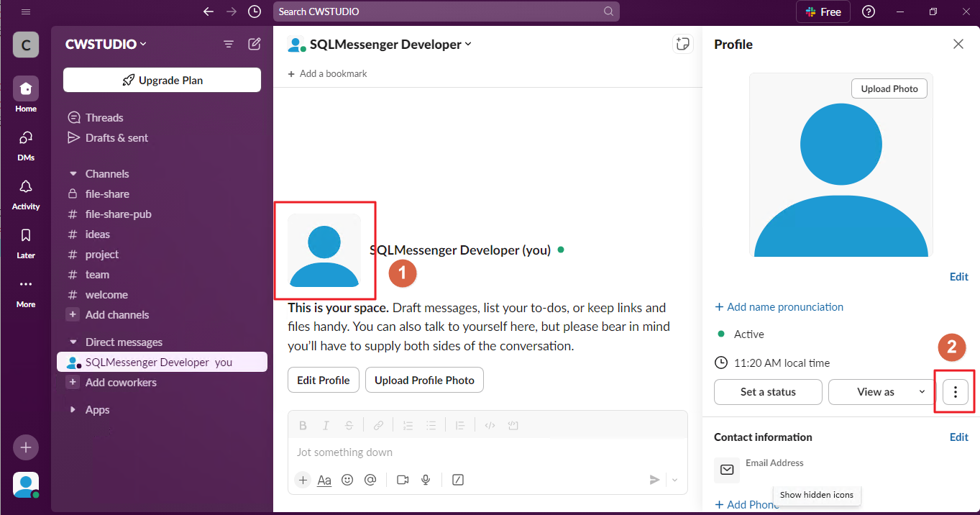Screen dimensions: 980x515
Task: Click the round plus button in the left rail
Action: (26, 447)
